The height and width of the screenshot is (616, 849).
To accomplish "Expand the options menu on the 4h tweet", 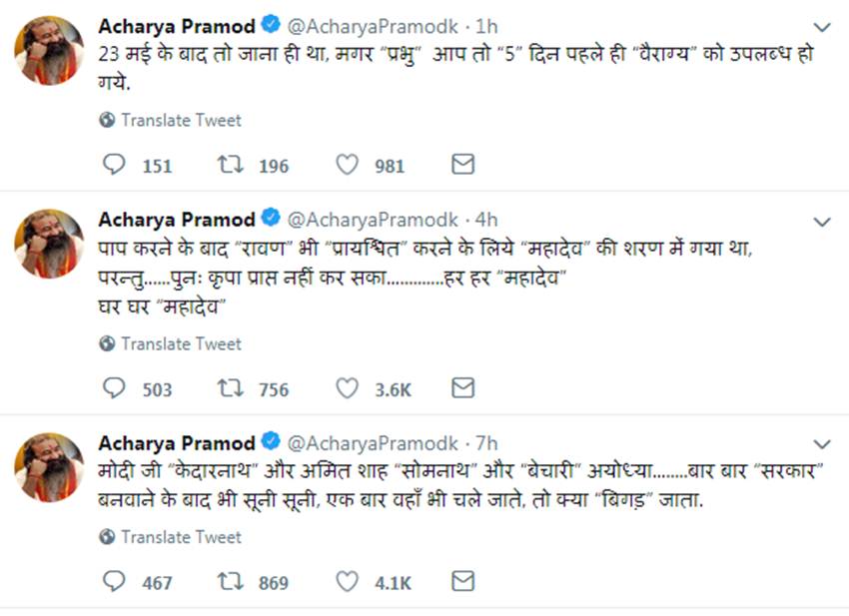I will coord(821,221).
